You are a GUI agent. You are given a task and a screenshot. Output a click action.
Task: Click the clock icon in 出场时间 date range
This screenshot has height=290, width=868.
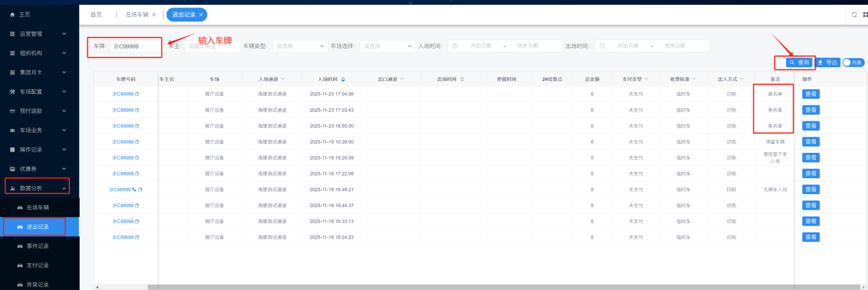pos(602,46)
